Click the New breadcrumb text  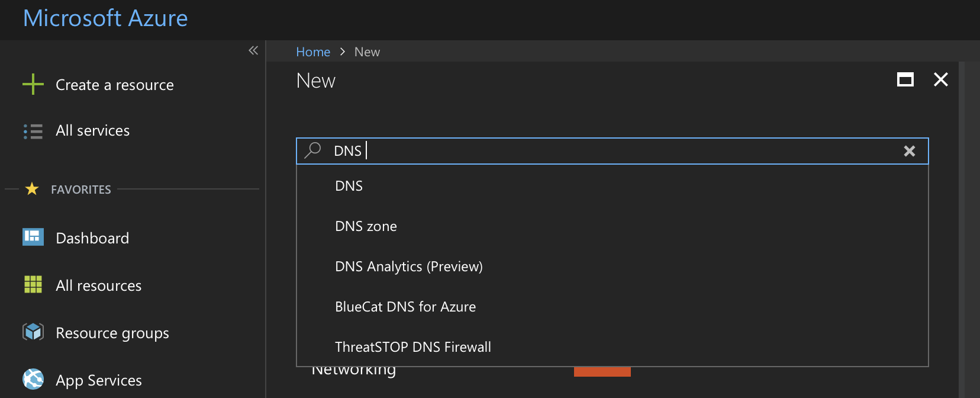click(367, 52)
